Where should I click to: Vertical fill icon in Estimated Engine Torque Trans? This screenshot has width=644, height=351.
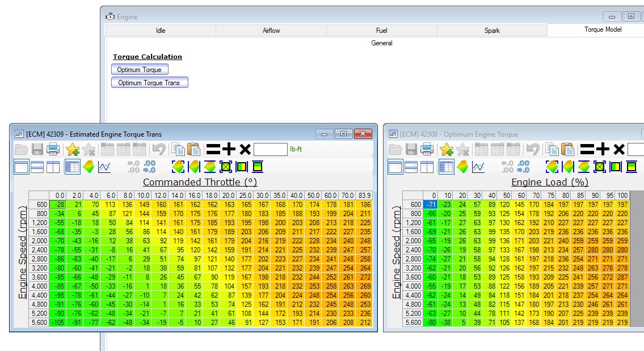click(x=257, y=167)
